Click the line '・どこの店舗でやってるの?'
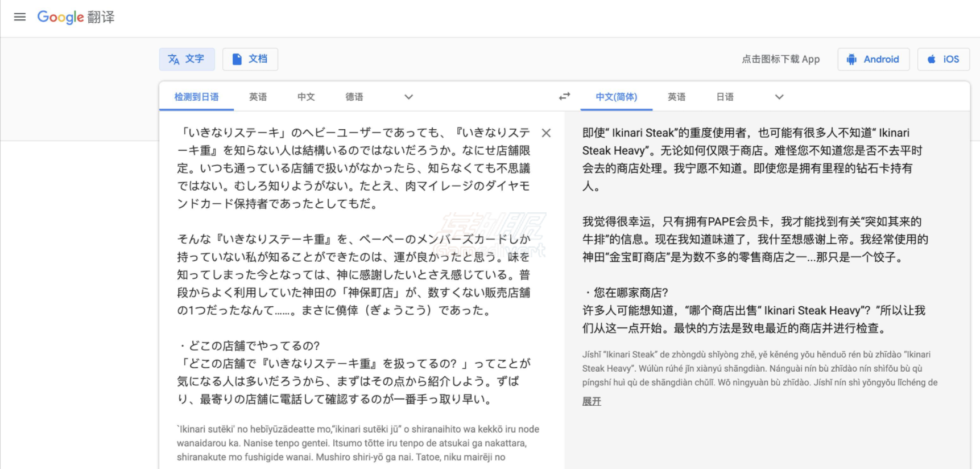The height and width of the screenshot is (469, 980). (249, 346)
